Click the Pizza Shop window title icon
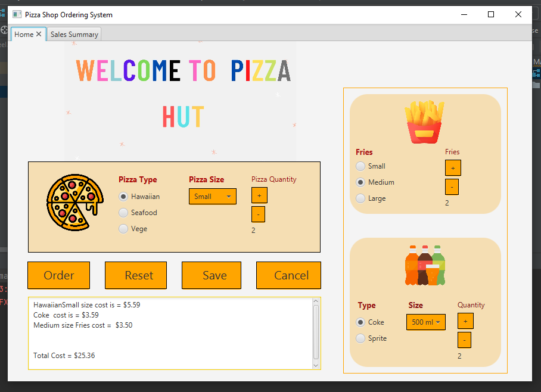Viewport: 541px width, 392px height. pyautogui.click(x=17, y=14)
